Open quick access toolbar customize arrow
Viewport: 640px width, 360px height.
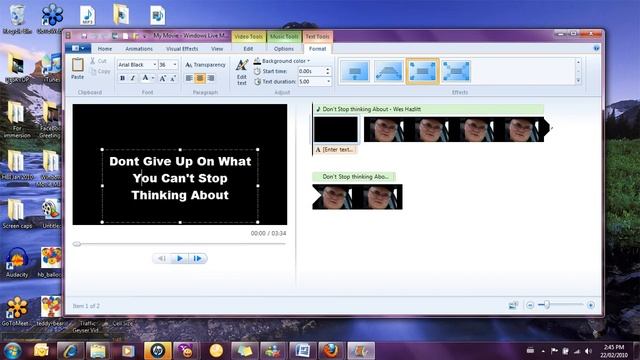point(144,36)
